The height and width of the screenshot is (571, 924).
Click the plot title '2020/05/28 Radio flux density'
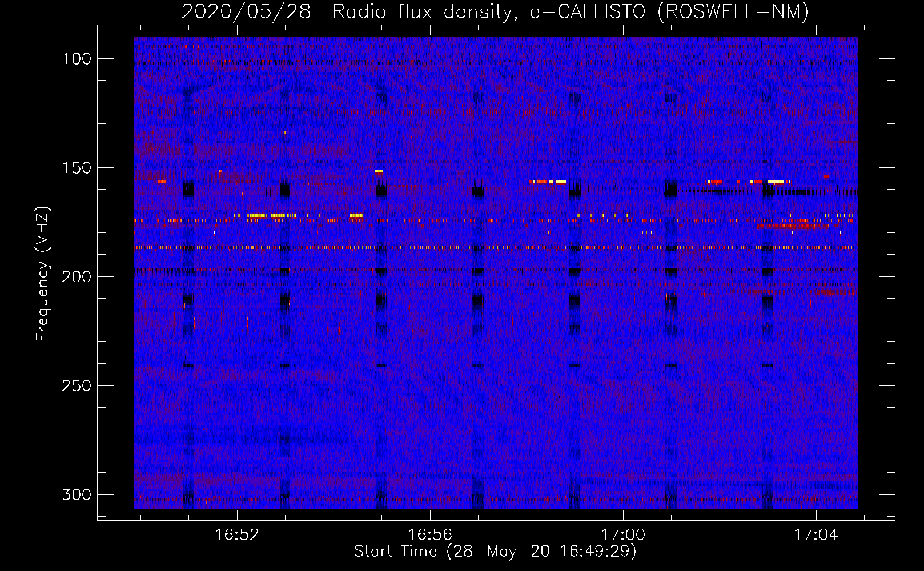click(349, 12)
